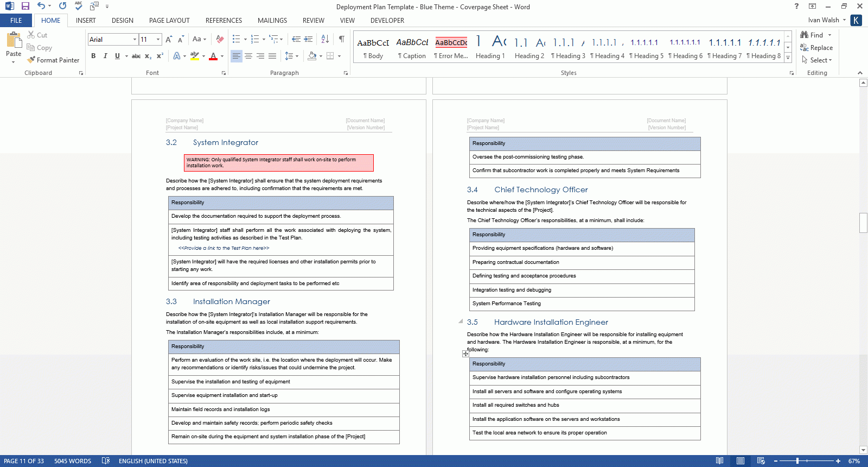Click the Sort paragraph icon
Screen dimensions: 868x467
point(325,39)
